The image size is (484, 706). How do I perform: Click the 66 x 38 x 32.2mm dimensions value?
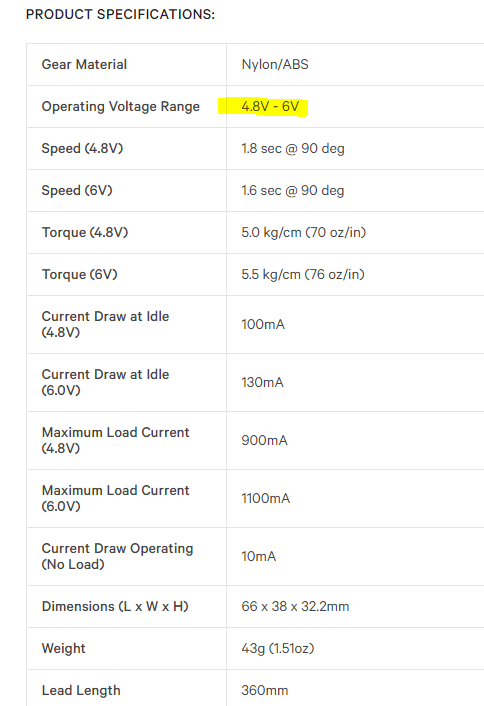tap(295, 606)
